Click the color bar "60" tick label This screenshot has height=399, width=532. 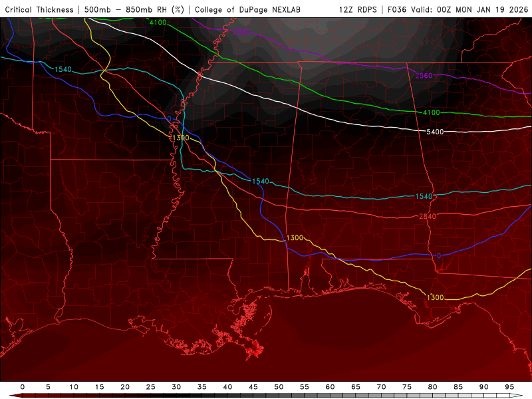[330, 387]
